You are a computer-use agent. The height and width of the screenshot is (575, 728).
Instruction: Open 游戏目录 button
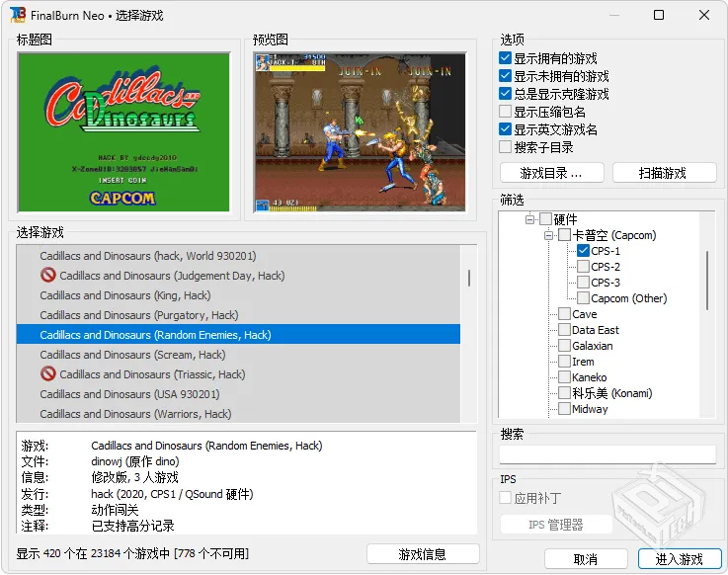[551, 173]
